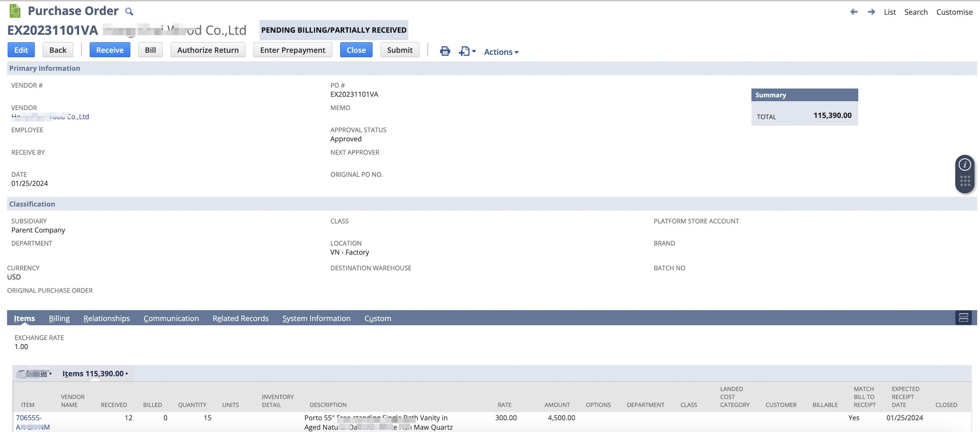Click the Yes match bill cell
The image size is (980, 432).
coord(853,418)
